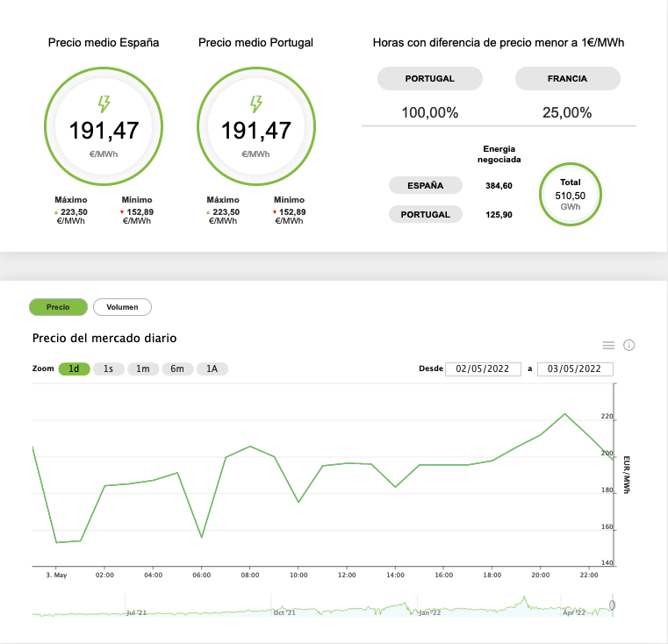
Task: Choose the 1A zoom option
Action: 212,369
